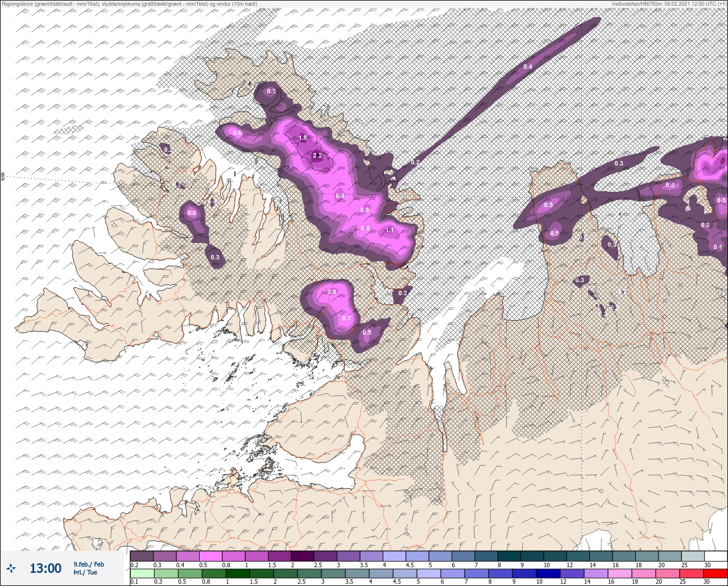This screenshot has height=586, width=728.
Task: Select the red 30 swatch in the lower legend row
Action: click(715, 573)
